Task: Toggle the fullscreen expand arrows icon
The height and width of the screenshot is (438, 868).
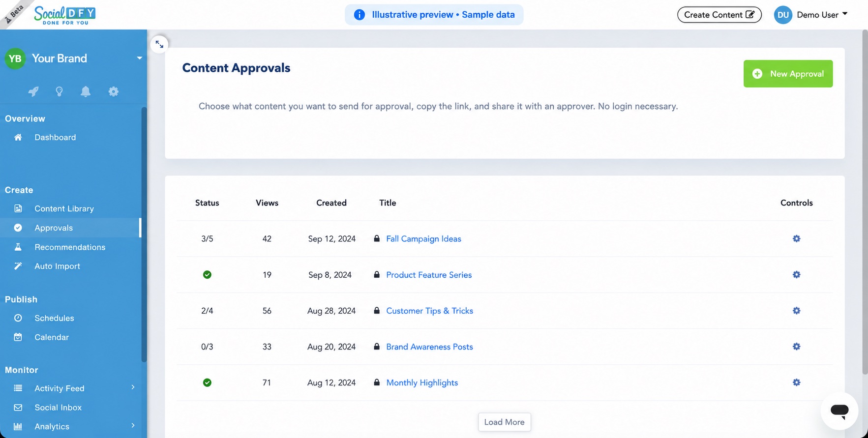Action: click(x=159, y=44)
